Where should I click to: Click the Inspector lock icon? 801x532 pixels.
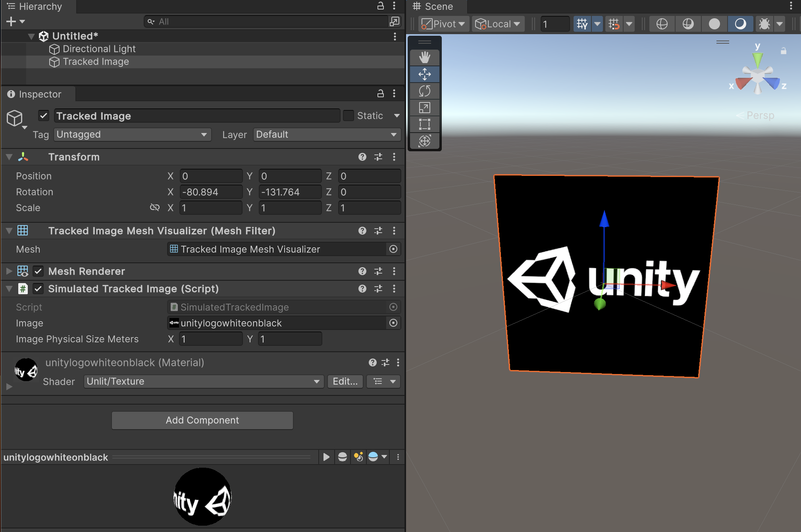click(380, 94)
